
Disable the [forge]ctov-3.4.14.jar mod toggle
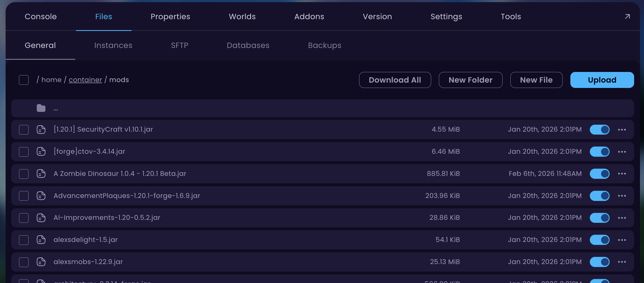[x=600, y=152]
